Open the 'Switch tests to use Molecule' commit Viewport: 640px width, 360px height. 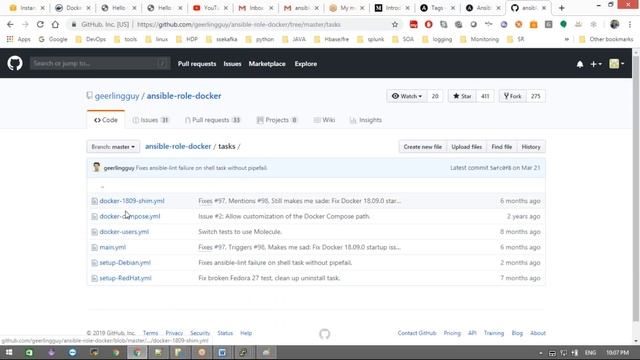click(240, 232)
